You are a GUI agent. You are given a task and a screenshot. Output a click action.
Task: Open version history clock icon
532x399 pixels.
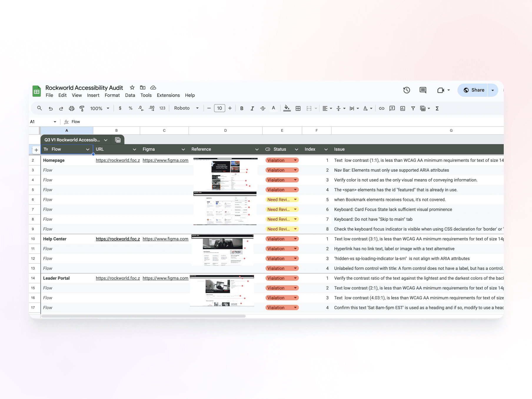tap(407, 90)
